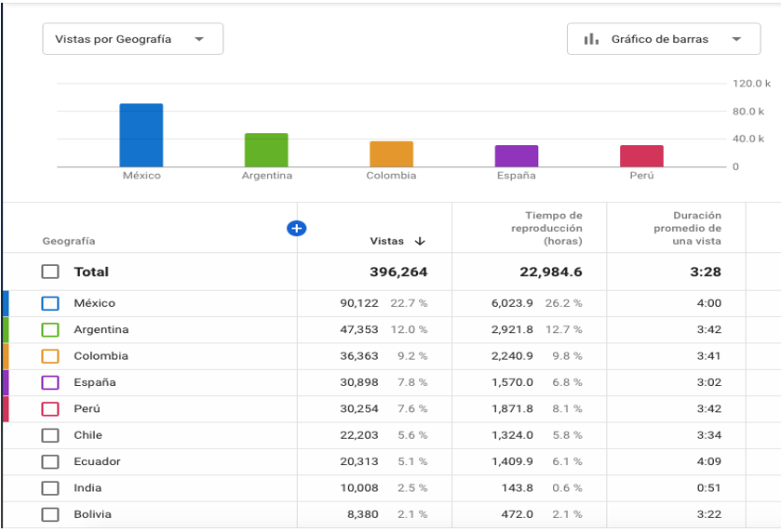The width and height of the screenshot is (781, 532).
Task: Click the Vistas column header
Action: click(x=386, y=241)
